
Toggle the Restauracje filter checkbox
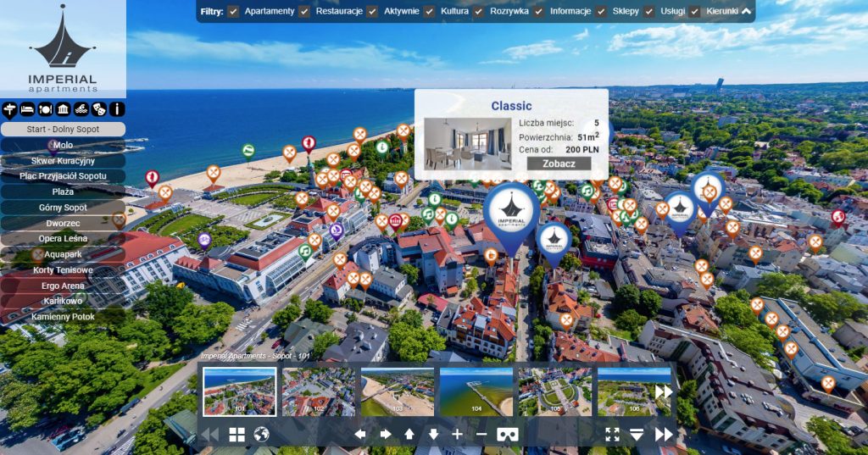303,12
